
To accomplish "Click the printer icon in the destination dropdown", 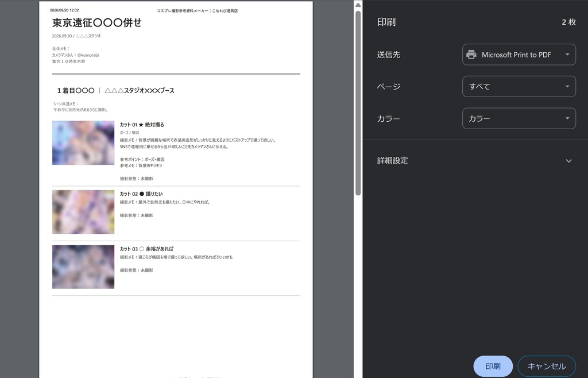I will 471,55.
